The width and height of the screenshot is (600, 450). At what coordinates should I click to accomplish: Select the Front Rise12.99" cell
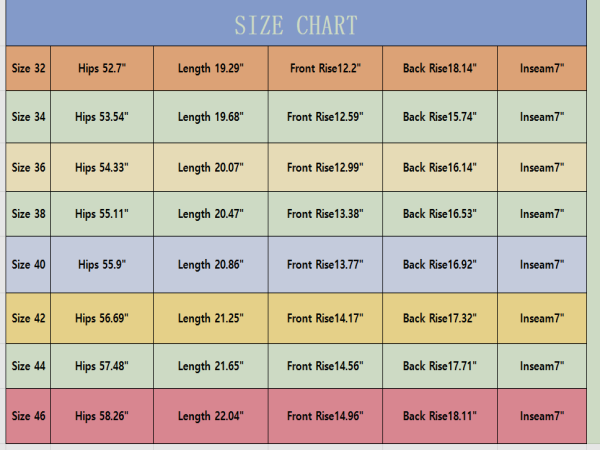(325, 167)
